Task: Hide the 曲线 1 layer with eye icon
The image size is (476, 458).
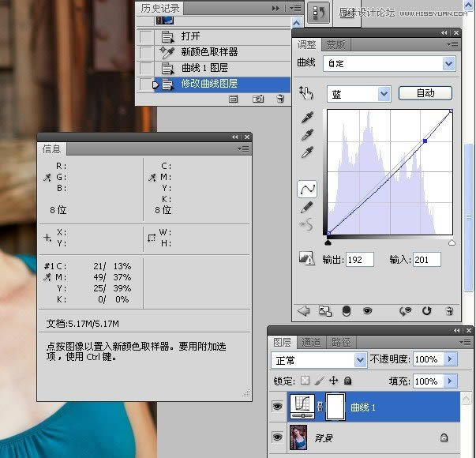Action: pos(277,407)
